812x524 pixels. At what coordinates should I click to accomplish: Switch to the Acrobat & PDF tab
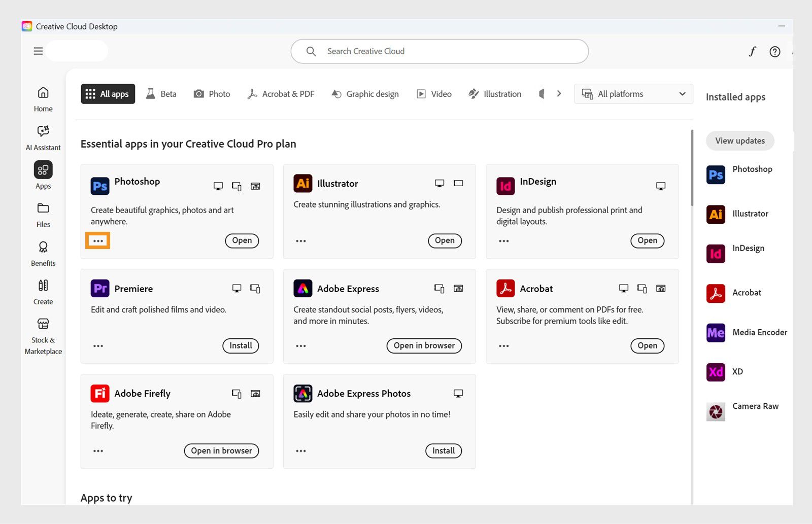(281, 94)
